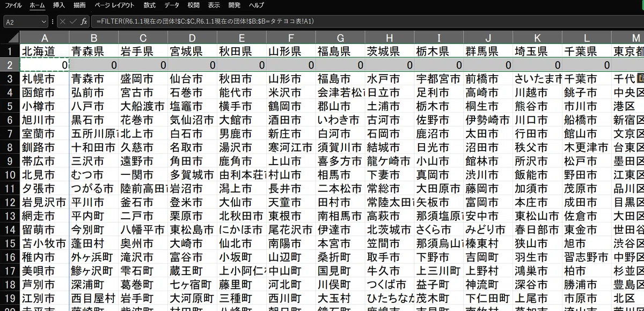Open the 校閲 ribbon tab

point(194,5)
